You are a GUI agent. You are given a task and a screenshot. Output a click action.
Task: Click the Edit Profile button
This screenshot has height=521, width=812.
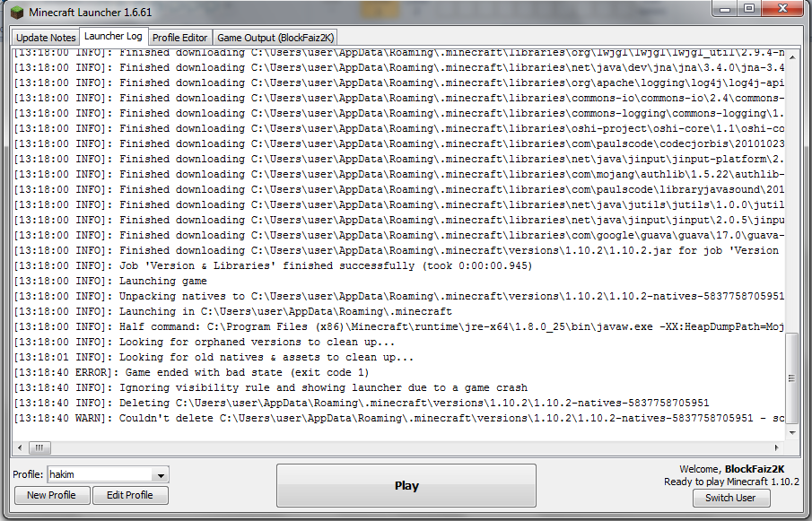(x=129, y=495)
